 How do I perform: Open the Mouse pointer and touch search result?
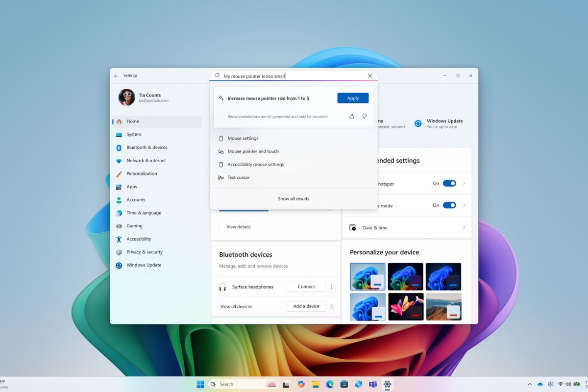253,151
